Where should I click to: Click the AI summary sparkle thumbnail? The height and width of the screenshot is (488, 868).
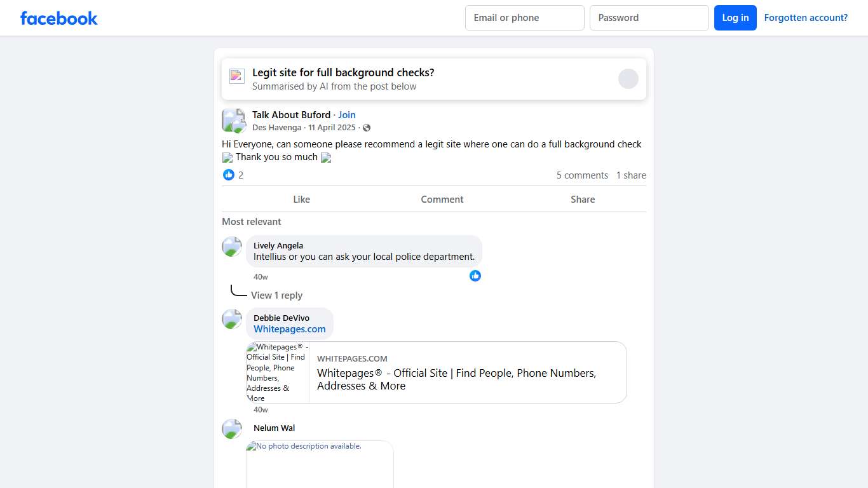pyautogui.click(x=236, y=76)
